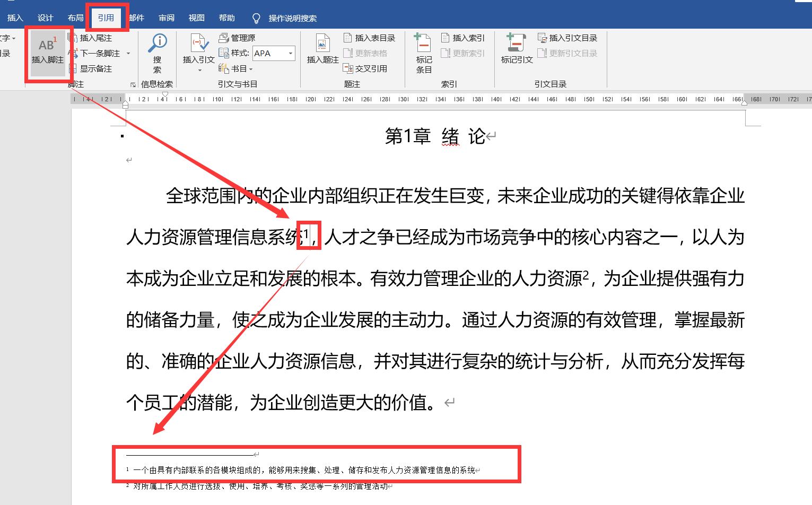Screen dimensions: 812x505
Task: Insert a caption with 插入题注
Action: coord(323,50)
